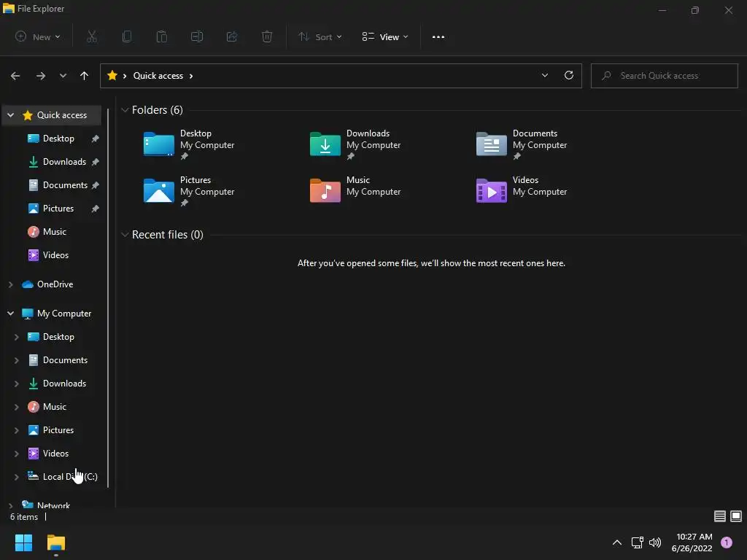Screen dimensions: 747x560
Task: Open the Windows Start menu
Action: (x=23, y=542)
